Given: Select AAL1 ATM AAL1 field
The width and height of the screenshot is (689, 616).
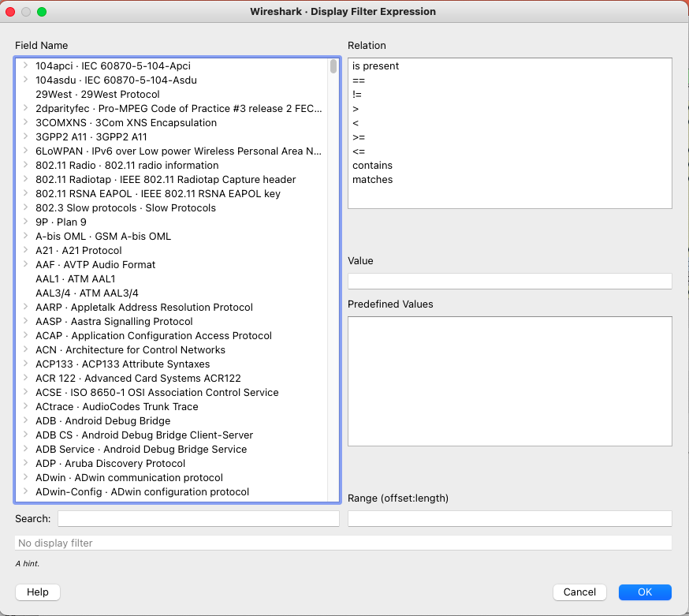Looking at the screenshot, I should (75, 279).
